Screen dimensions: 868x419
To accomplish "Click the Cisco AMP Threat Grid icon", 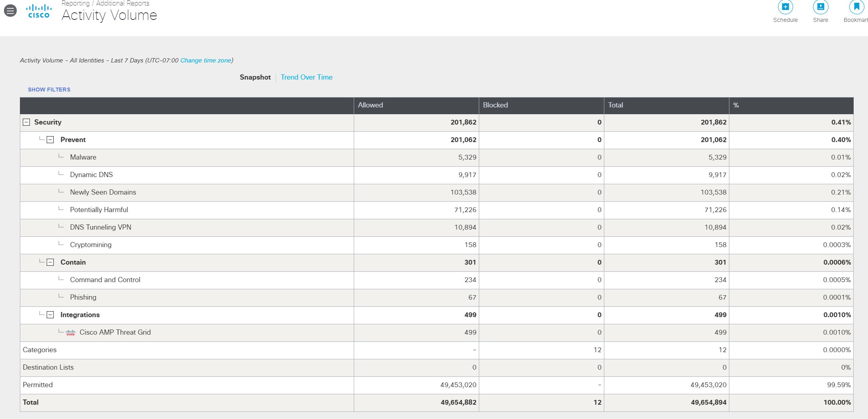I will 71,333.
